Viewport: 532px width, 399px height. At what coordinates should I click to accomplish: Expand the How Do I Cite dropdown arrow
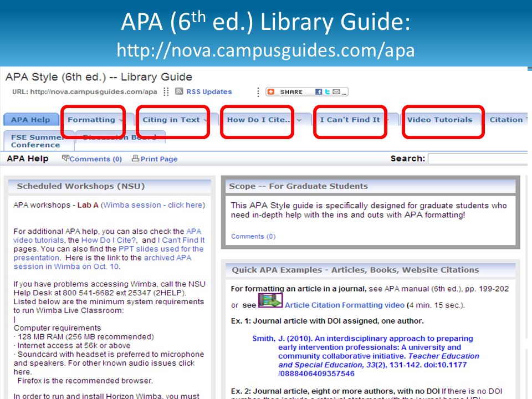(x=299, y=120)
